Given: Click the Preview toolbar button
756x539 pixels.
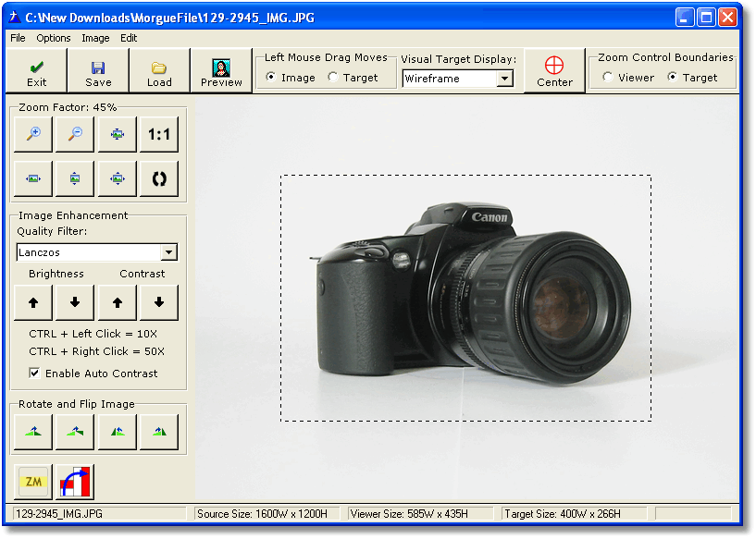Looking at the screenshot, I should [x=221, y=70].
